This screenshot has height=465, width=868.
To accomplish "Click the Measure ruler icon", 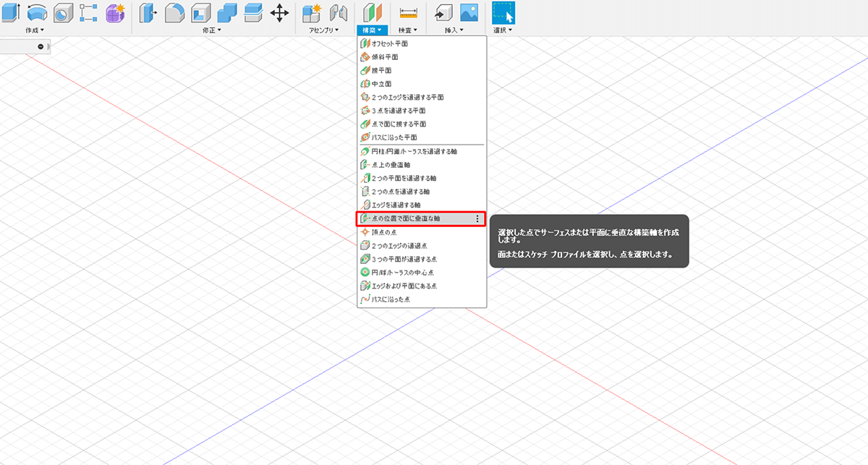I will 409,12.
